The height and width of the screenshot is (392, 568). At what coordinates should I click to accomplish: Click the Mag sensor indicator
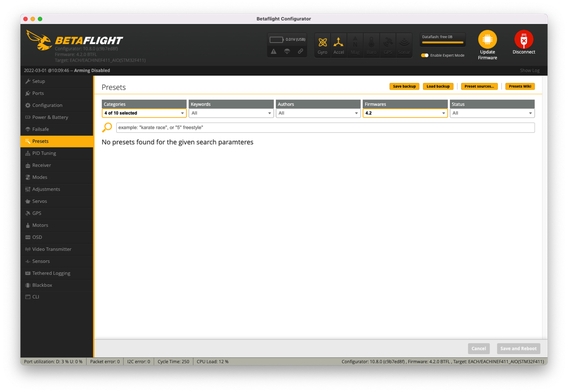355,45
